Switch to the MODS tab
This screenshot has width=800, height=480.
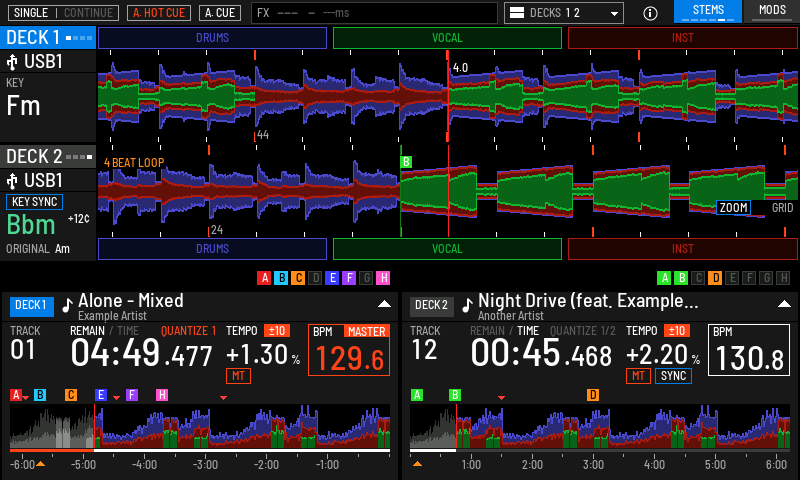point(772,11)
